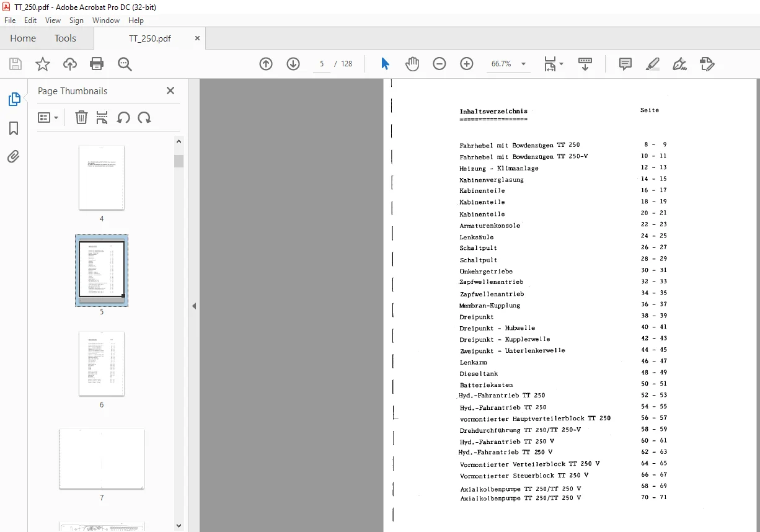Open the Edit menu
Image resolution: width=760 pixels, height=532 pixels.
point(30,20)
